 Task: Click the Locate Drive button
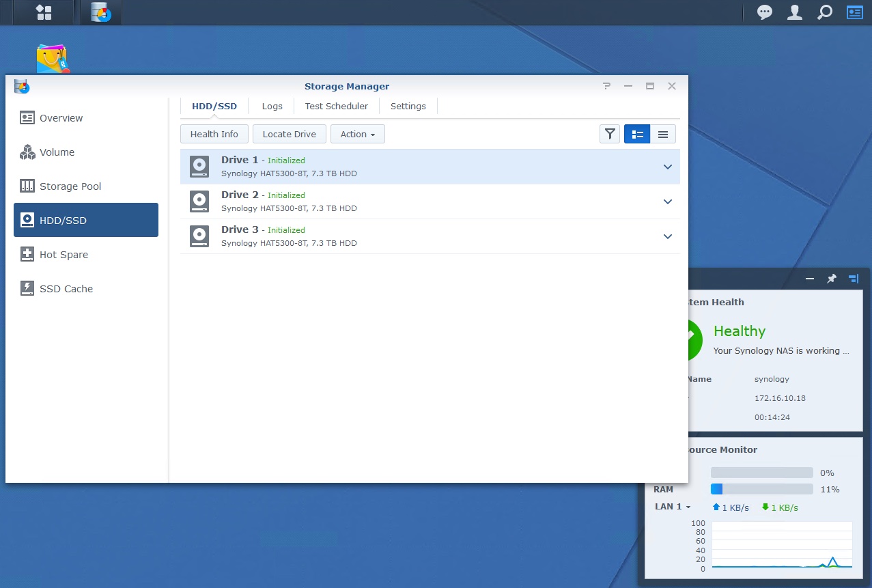pos(289,135)
